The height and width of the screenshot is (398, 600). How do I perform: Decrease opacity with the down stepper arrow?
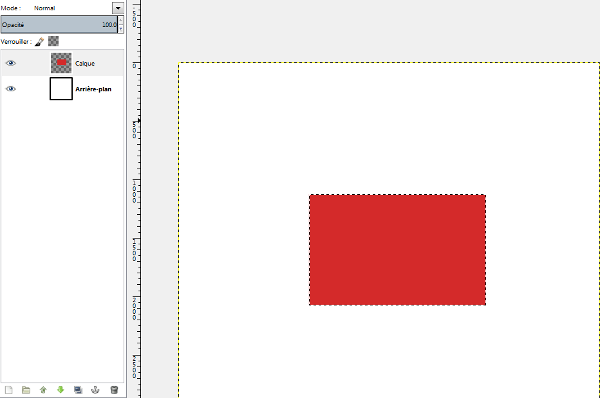[x=121, y=29]
